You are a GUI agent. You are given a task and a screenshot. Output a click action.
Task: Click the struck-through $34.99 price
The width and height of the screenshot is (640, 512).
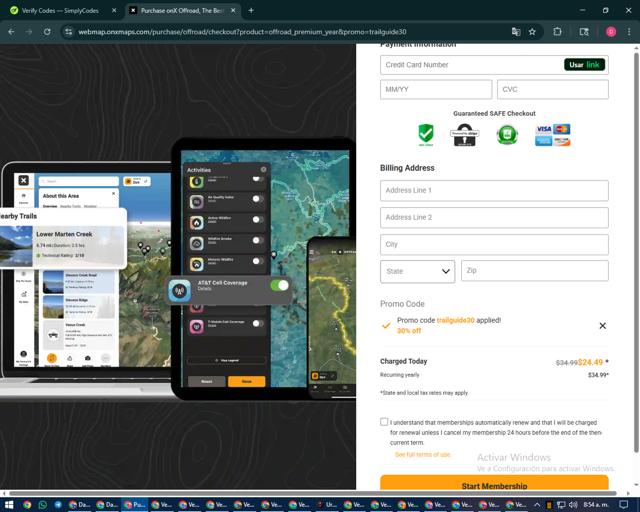point(567,363)
